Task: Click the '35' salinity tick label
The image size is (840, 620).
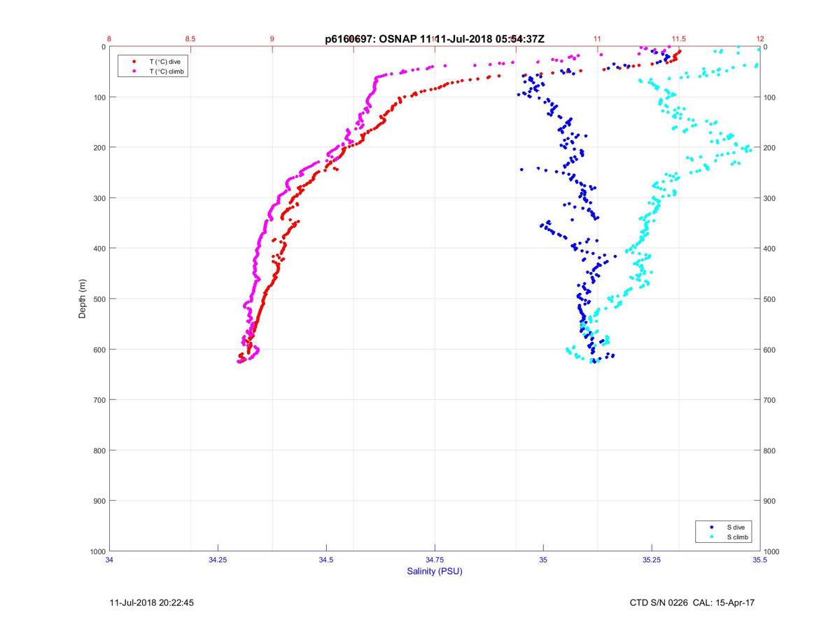Action: [x=543, y=560]
